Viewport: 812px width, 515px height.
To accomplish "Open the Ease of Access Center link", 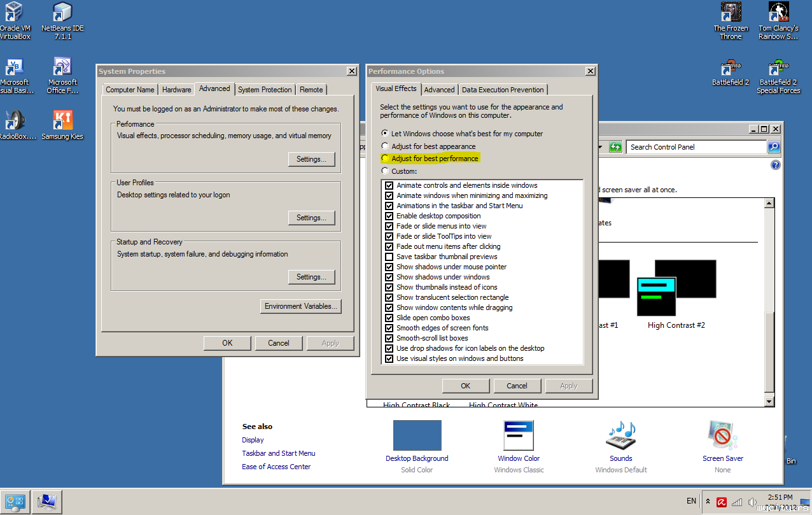I will coord(276,467).
